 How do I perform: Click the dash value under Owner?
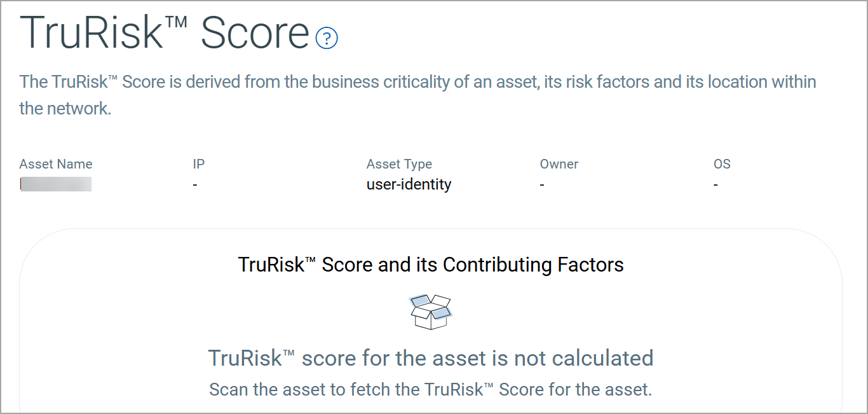543,185
